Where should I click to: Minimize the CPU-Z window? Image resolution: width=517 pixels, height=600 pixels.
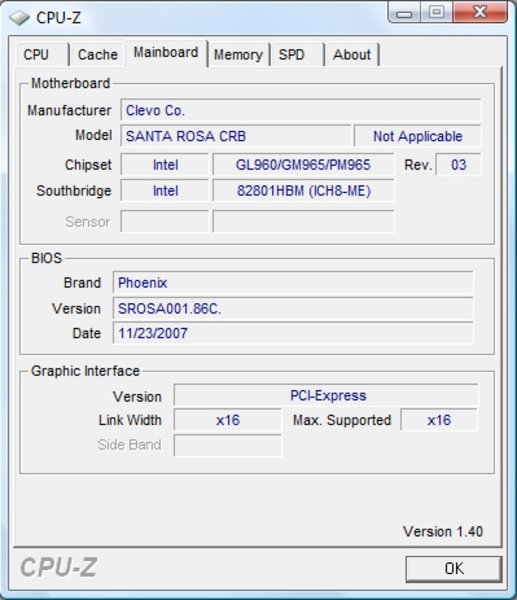click(x=404, y=13)
